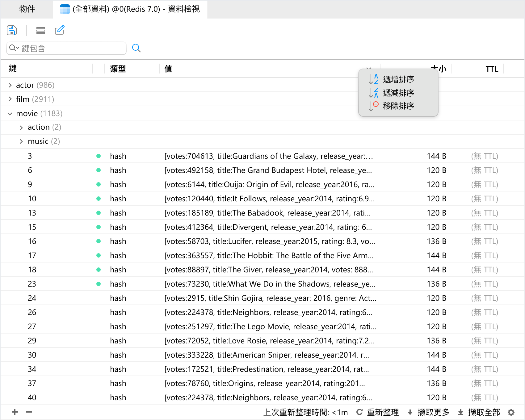Image resolution: width=525 pixels, height=420 pixels.
Task: Select key row 18
Action: coord(262,270)
